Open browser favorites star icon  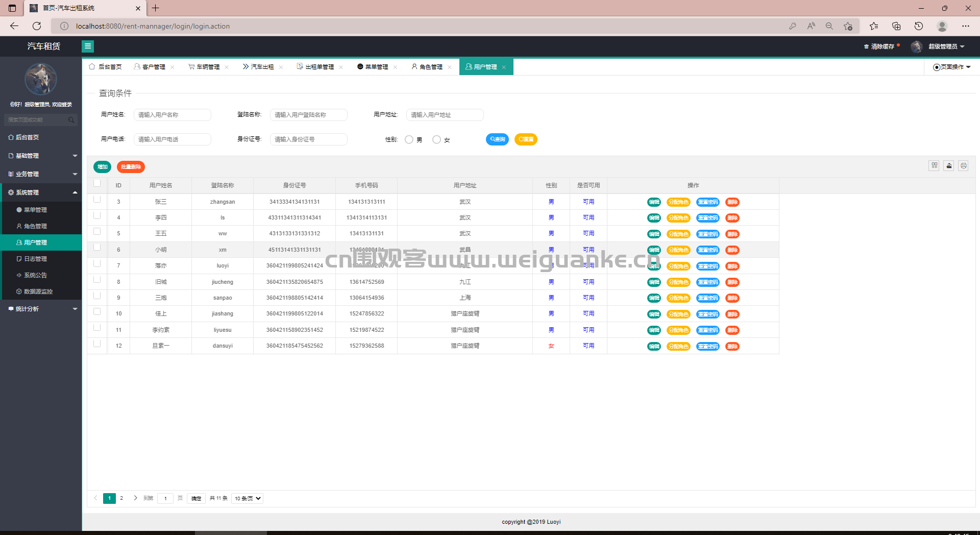click(848, 26)
